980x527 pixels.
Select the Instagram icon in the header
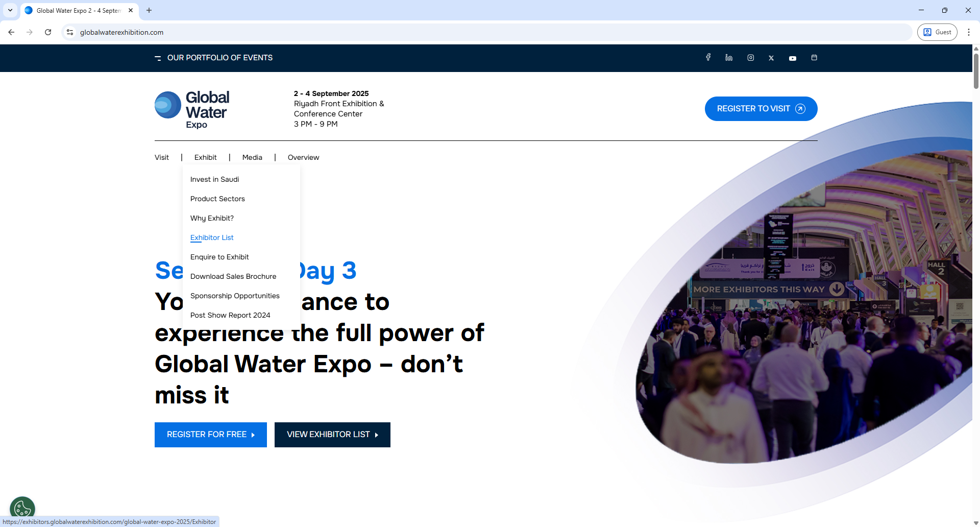(x=750, y=58)
